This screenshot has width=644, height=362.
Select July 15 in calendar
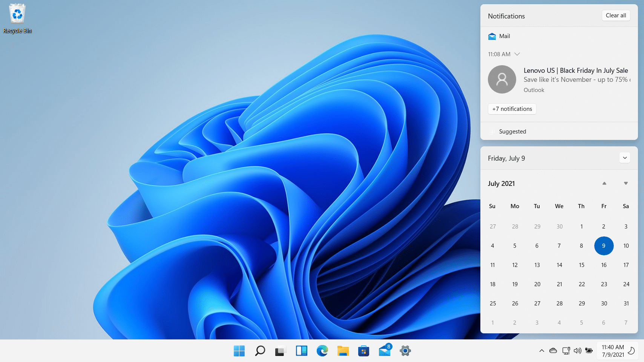click(x=581, y=265)
